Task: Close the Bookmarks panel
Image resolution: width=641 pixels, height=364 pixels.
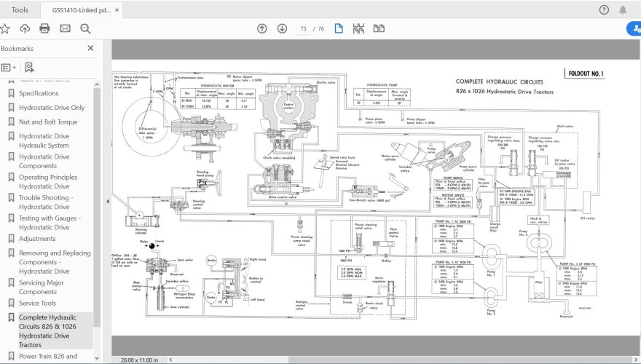Action: tap(90, 48)
